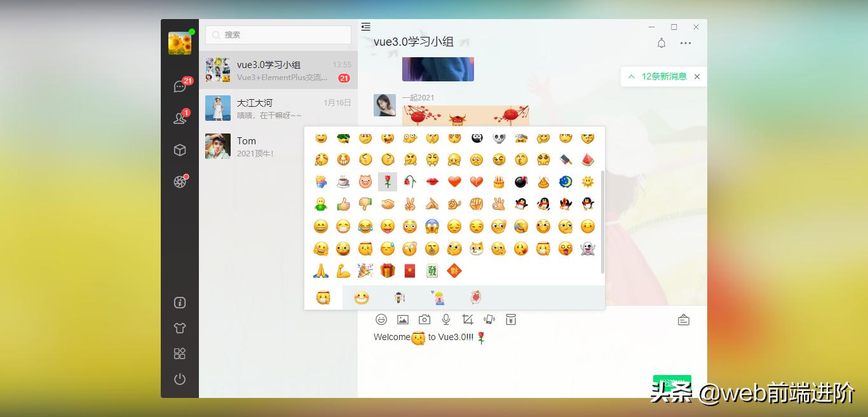Screen dimensions: 868x417
Task: Dismiss the 12条新消息 notification banner
Action: (696, 76)
